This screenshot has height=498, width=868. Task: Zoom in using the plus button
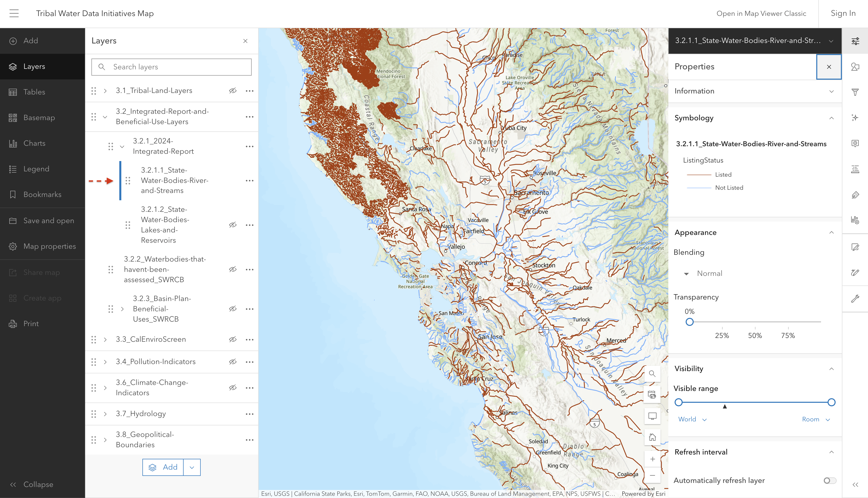pos(652,459)
